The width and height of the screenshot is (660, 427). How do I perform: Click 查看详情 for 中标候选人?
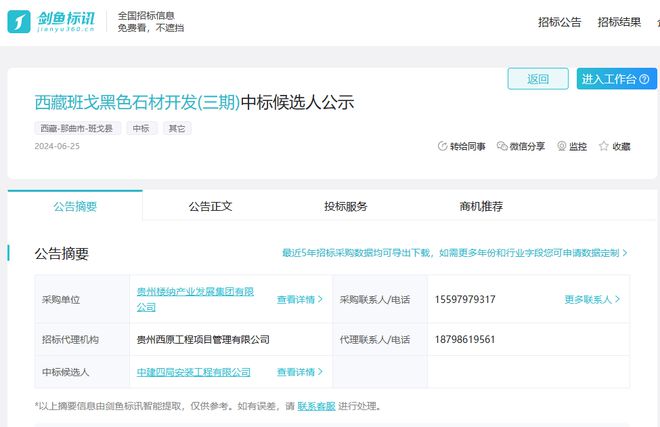(x=300, y=372)
